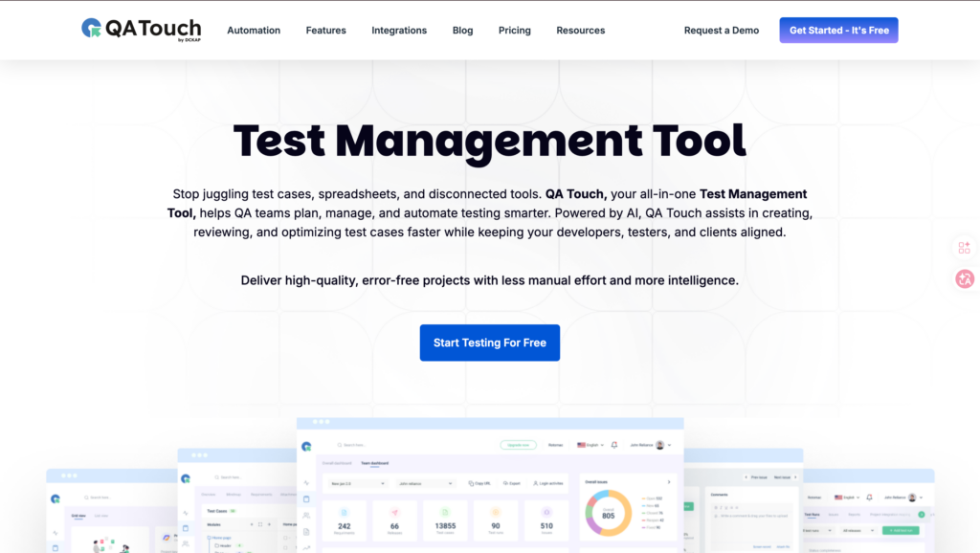Click the notification bell in center dashboard preview
The width and height of the screenshot is (980, 553).
tap(614, 445)
